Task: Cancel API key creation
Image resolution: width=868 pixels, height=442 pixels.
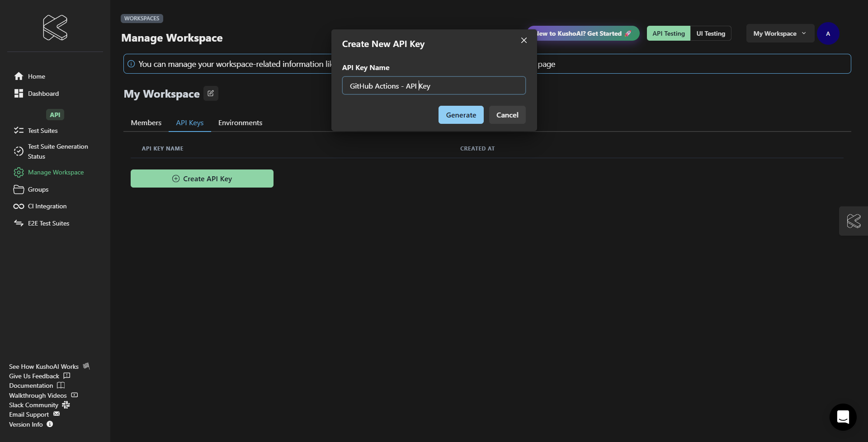Action: pyautogui.click(x=507, y=115)
